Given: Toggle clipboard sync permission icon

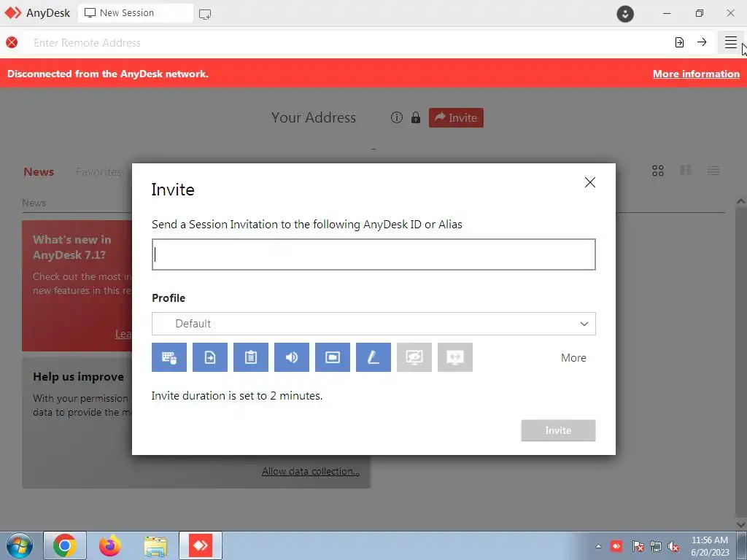Looking at the screenshot, I should (x=251, y=357).
